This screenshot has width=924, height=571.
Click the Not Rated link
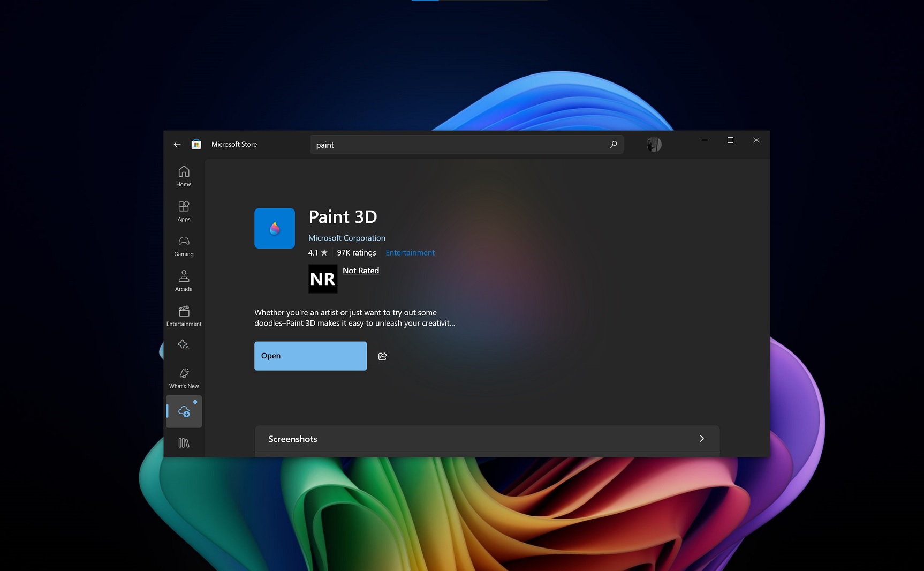click(360, 271)
